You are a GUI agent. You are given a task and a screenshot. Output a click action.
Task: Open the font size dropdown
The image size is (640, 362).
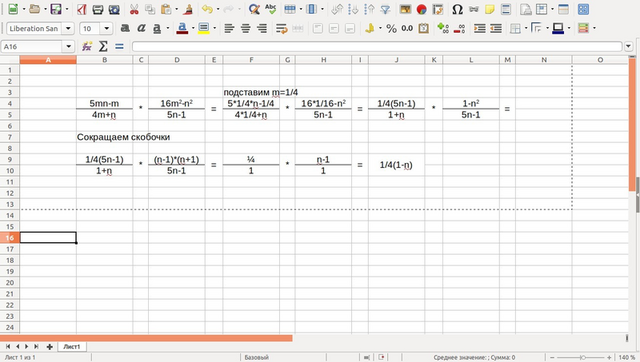tap(107, 29)
